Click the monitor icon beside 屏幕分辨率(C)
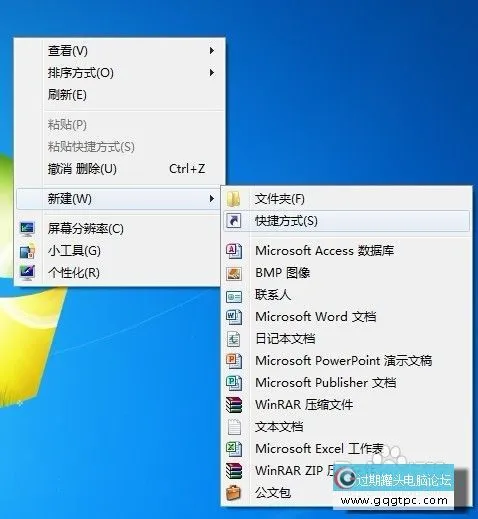 tap(27, 229)
